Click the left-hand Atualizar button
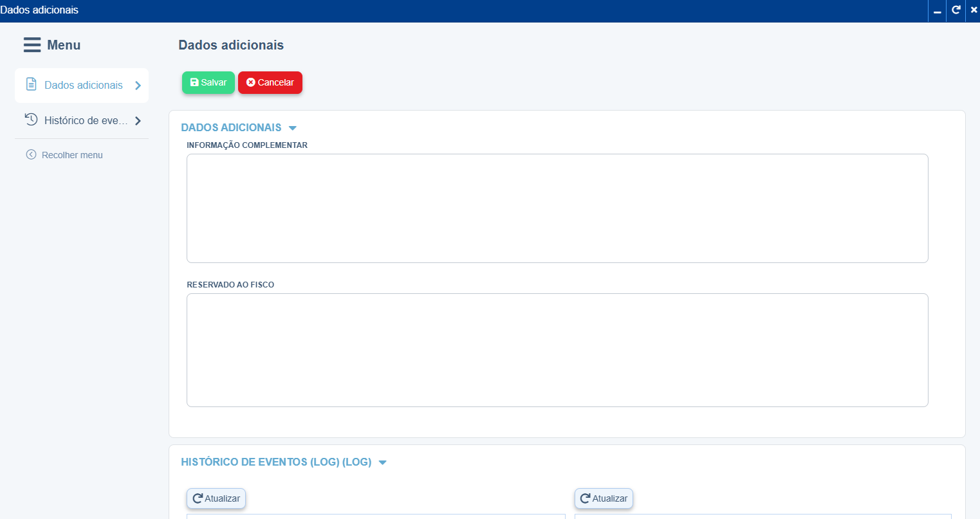 pos(216,498)
